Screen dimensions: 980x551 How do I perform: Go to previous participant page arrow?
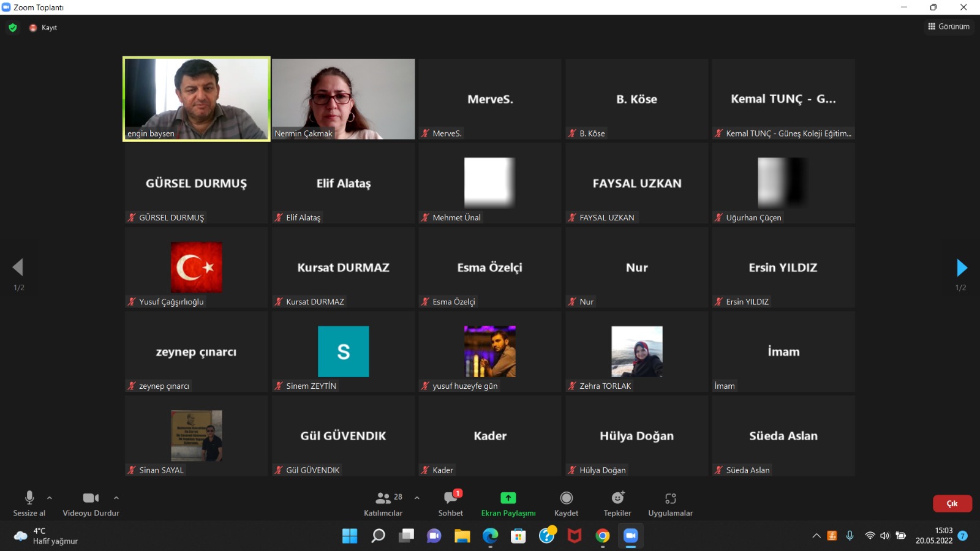click(18, 268)
